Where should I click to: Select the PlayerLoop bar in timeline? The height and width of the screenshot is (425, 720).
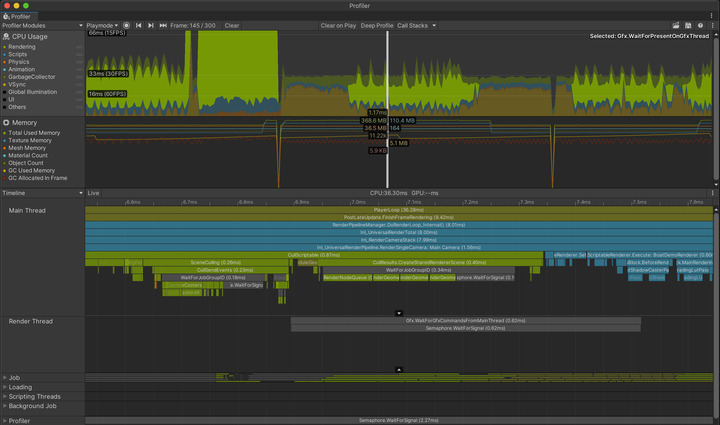398,210
